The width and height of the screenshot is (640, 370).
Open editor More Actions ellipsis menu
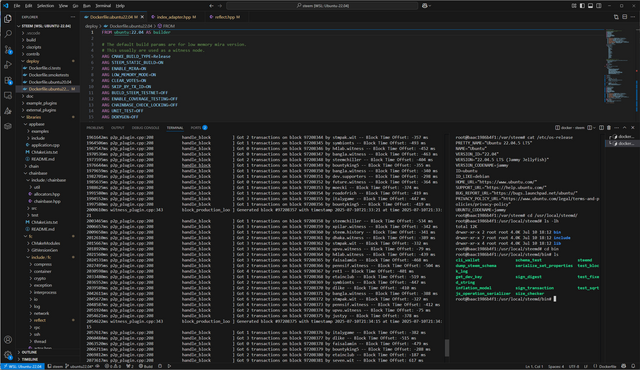point(633,17)
